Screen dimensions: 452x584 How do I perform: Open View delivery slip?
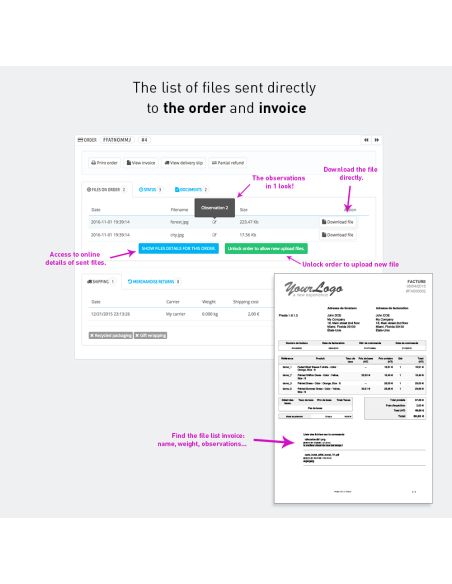pos(184,163)
